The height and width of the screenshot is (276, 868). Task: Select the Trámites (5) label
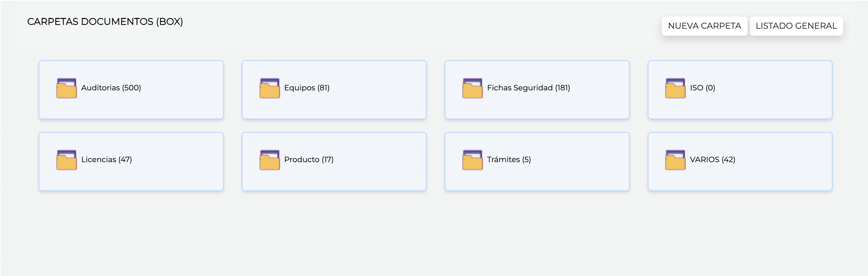point(509,160)
